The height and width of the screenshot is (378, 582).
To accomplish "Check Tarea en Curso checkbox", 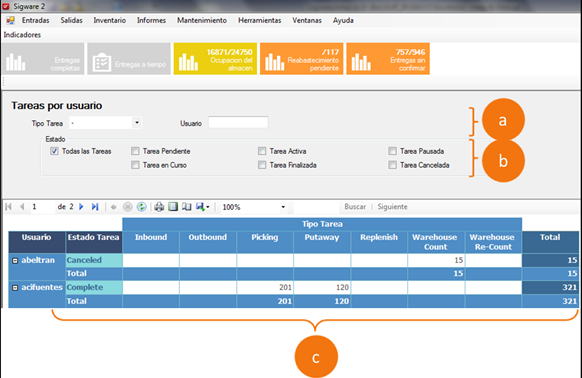I will tap(135, 165).
